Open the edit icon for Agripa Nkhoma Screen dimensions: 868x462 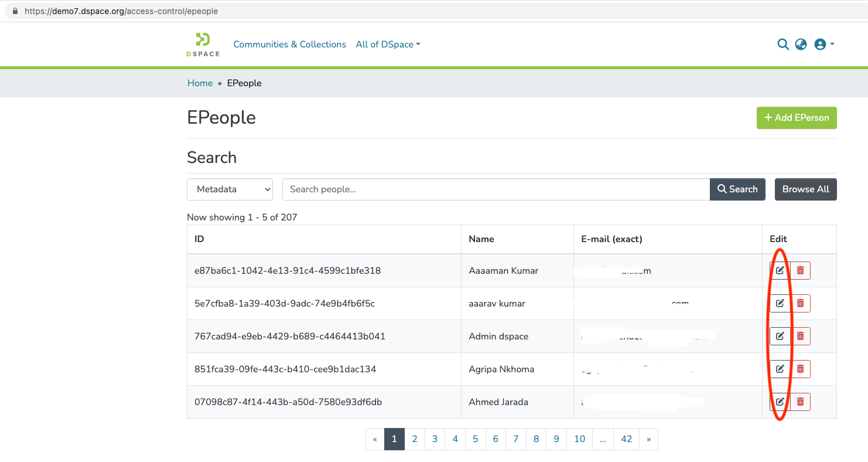pyautogui.click(x=779, y=369)
